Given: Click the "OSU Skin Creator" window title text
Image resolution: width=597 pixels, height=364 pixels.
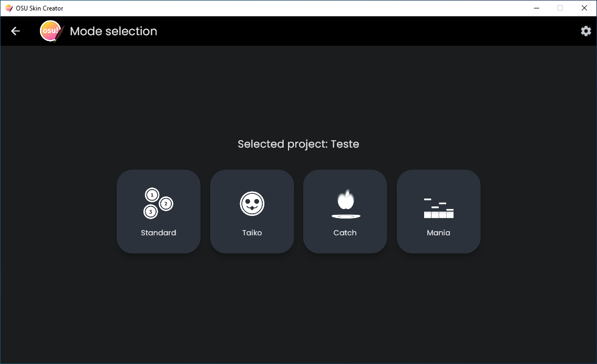Looking at the screenshot, I should [x=39, y=8].
